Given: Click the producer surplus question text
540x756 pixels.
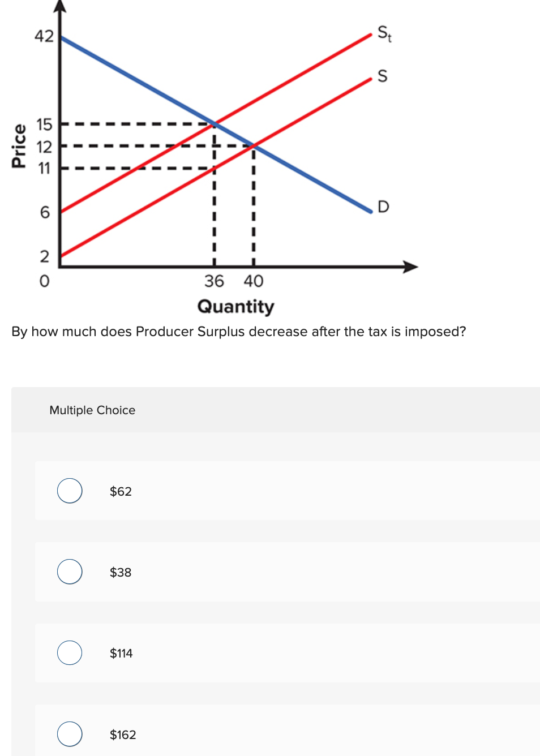Looking at the screenshot, I should tap(238, 332).
